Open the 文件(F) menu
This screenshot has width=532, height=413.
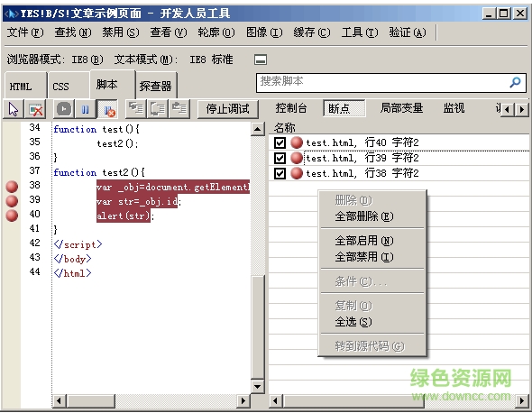pyautogui.click(x=25, y=32)
